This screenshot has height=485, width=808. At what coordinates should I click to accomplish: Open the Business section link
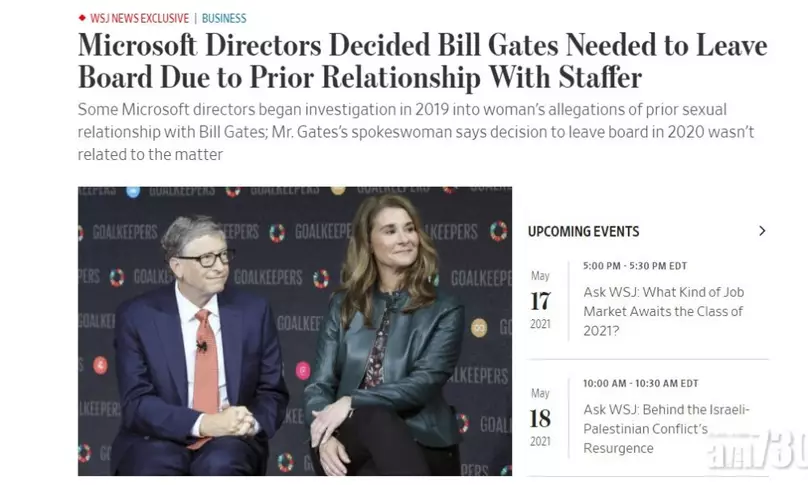tap(224, 19)
